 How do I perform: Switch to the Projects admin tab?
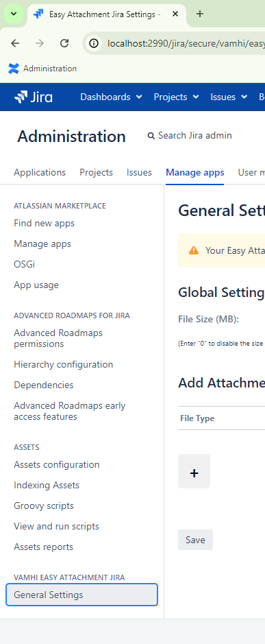coord(96,173)
